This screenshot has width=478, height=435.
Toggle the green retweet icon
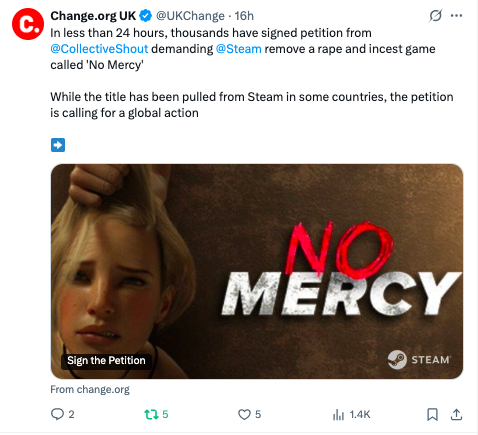point(151,414)
